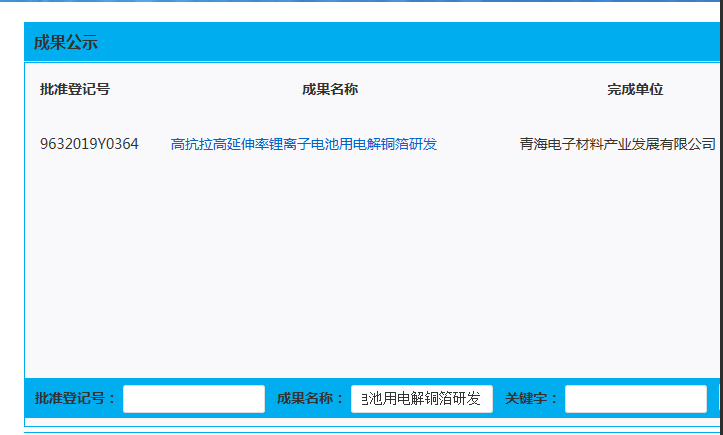Click the 成果公示 panel title

point(66,42)
